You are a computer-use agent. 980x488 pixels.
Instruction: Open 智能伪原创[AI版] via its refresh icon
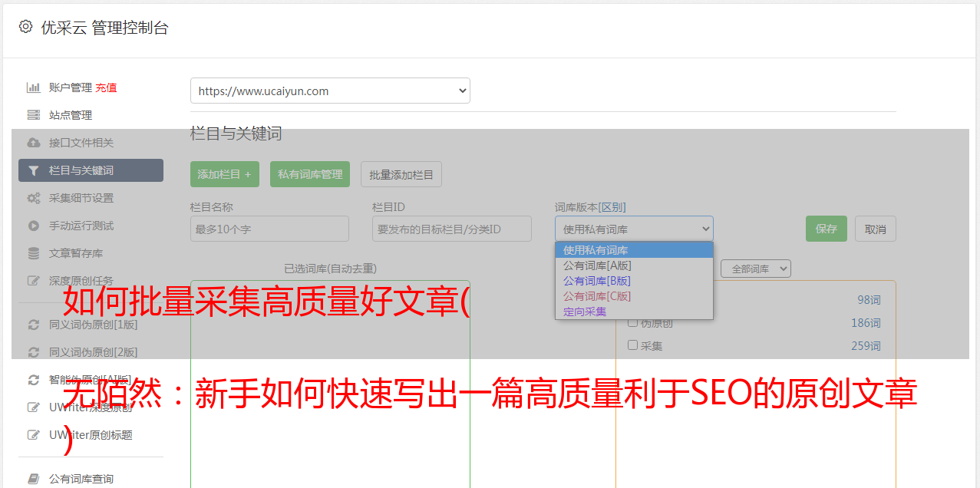33,380
